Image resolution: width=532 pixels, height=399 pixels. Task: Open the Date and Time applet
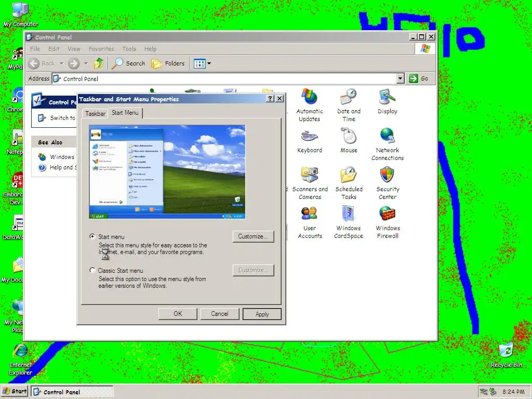tap(349, 105)
